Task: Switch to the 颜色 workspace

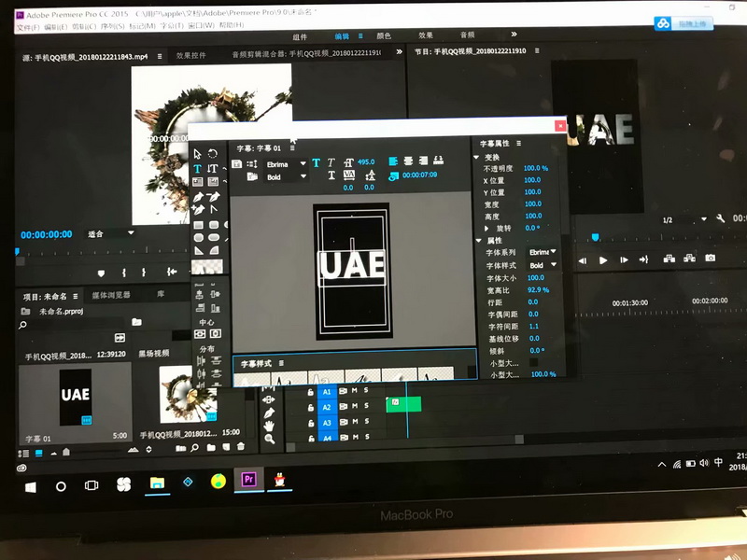Action: 384,35
